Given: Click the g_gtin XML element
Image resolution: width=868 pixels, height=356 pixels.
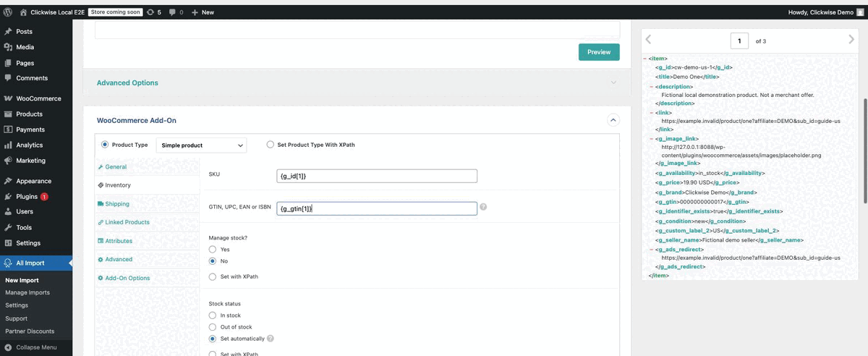Looking at the screenshot, I should pyautogui.click(x=704, y=202).
